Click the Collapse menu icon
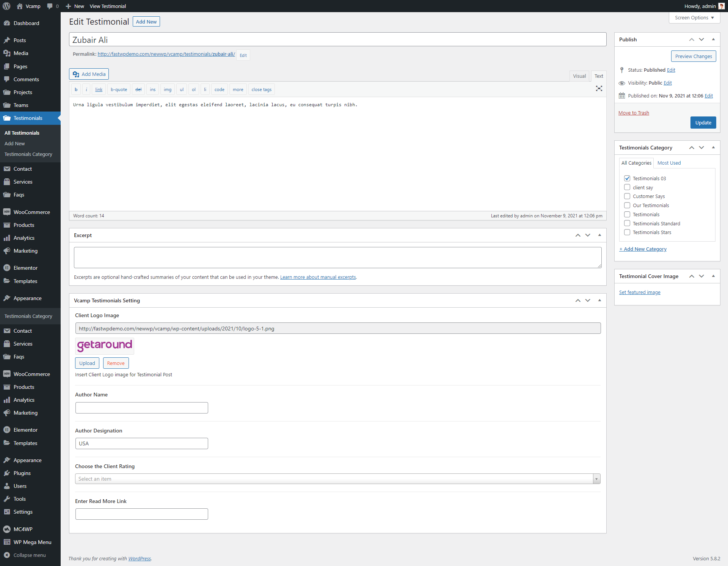The image size is (728, 566). tap(7, 555)
